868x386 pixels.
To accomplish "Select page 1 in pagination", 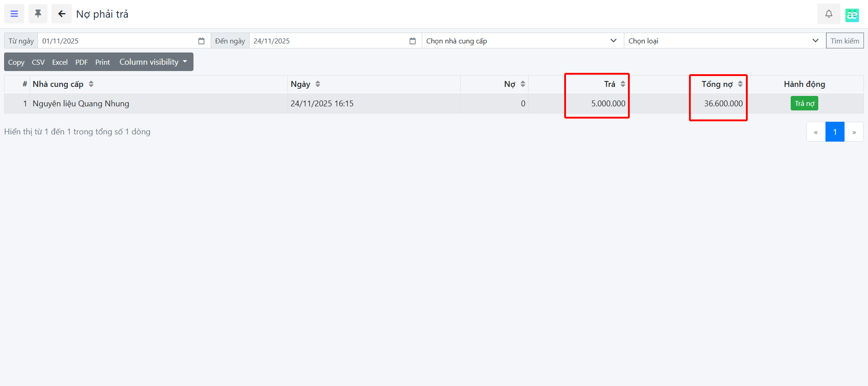I will [835, 132].
